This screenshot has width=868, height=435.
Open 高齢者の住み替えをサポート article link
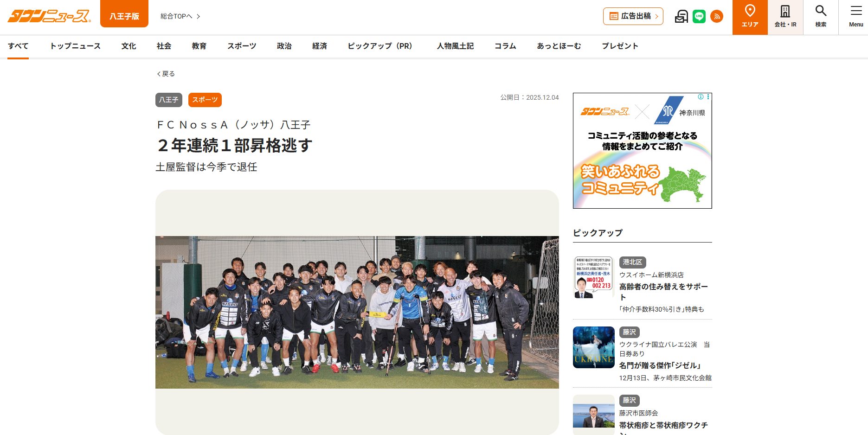tap(664, 292)
